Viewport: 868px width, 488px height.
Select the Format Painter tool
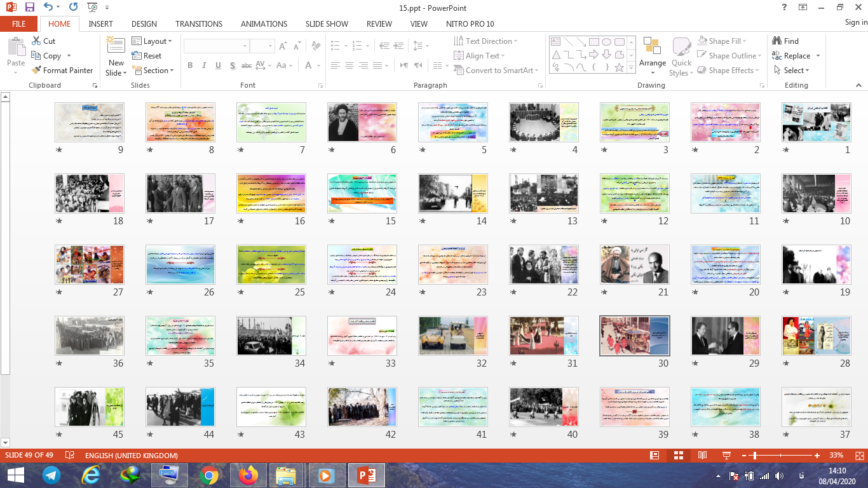(62, 71)
